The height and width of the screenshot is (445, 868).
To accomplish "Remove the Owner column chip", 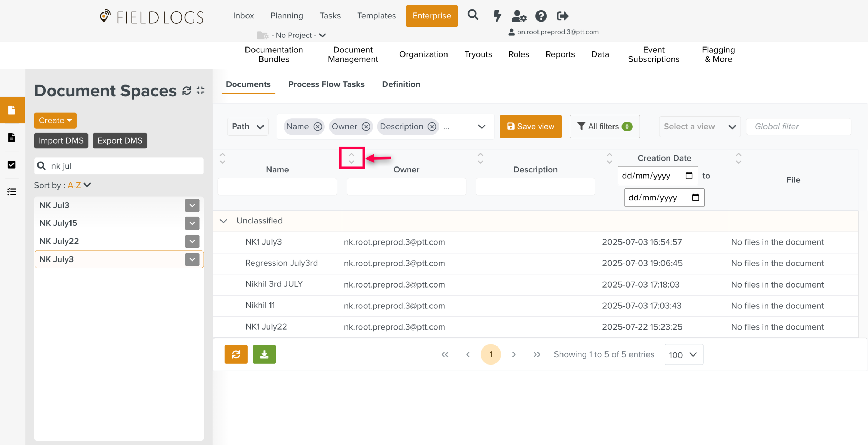I will pos(366,127).
